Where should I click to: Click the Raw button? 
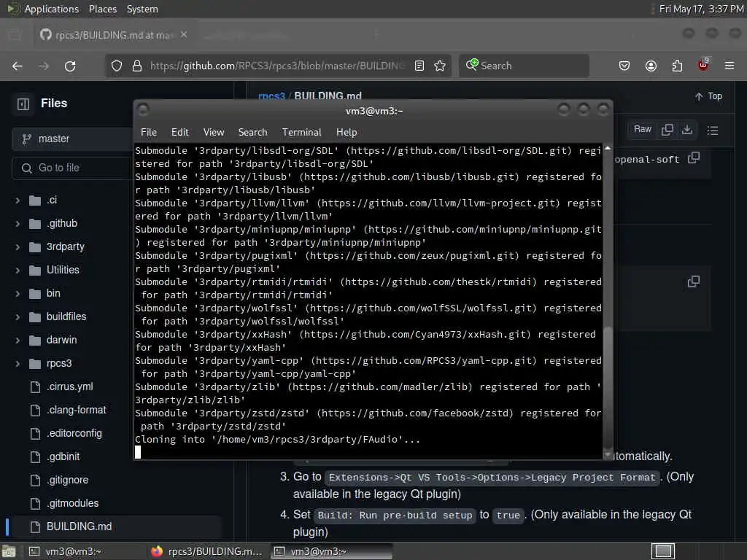point(643,130)
